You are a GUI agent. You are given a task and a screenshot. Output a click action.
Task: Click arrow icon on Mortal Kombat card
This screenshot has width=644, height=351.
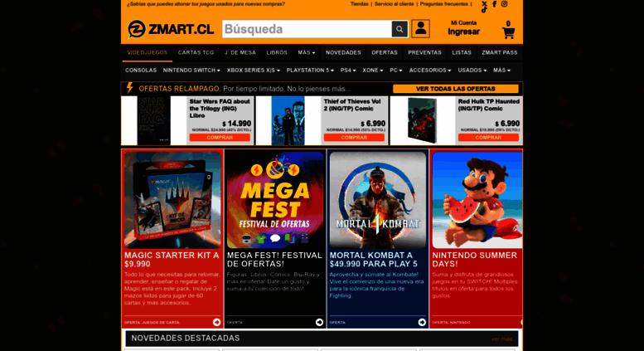[x=422, y=322]
